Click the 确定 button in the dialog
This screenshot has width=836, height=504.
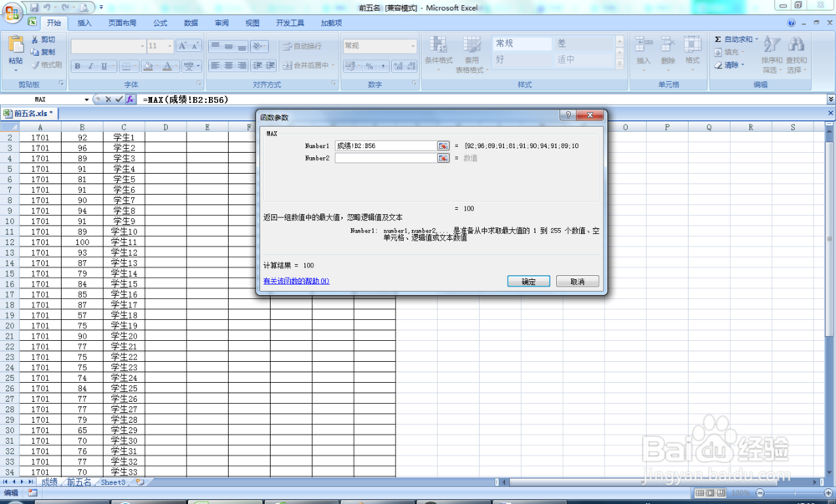528,282
